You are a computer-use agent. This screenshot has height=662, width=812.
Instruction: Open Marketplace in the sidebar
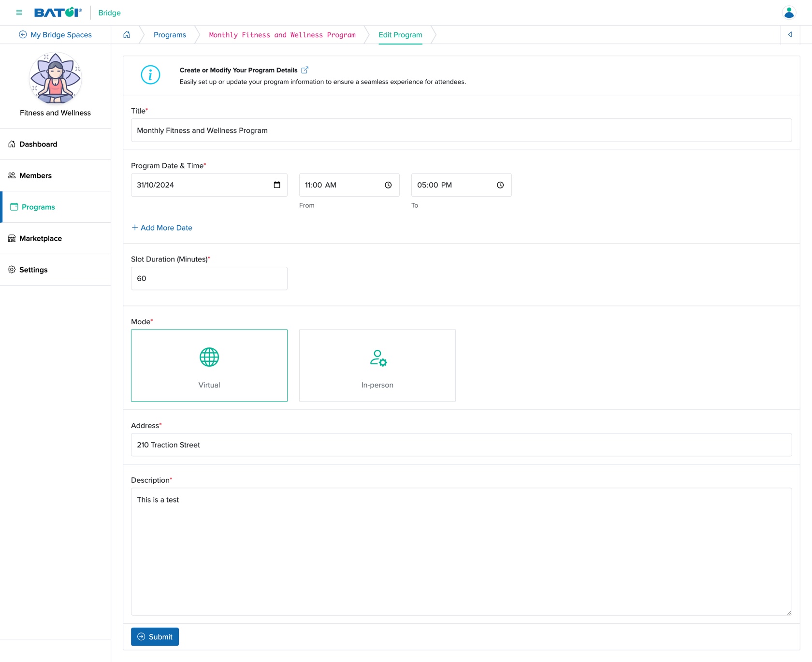[56, 238]
